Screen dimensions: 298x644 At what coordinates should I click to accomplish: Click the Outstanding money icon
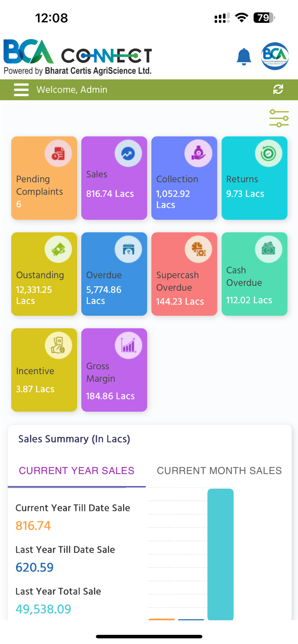(58, 249)
